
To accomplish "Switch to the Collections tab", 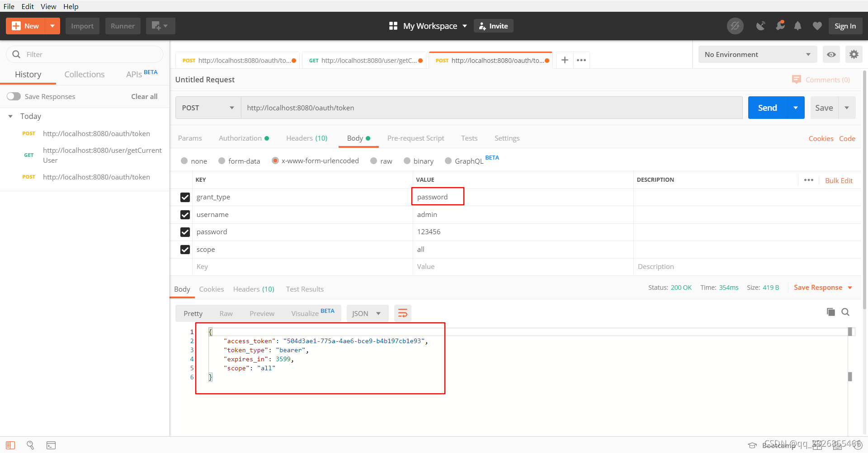I will coord(84,74).
